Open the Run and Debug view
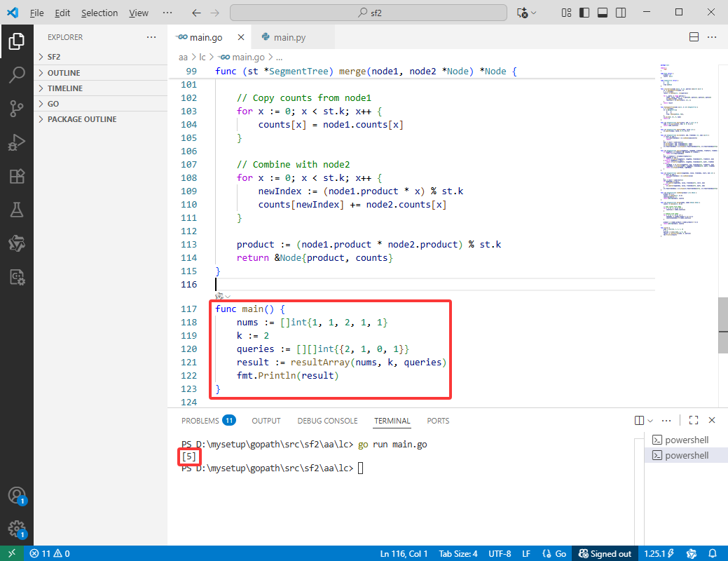Image resolution: width=728 pixels, height=561 pixels. coord(17,142)
